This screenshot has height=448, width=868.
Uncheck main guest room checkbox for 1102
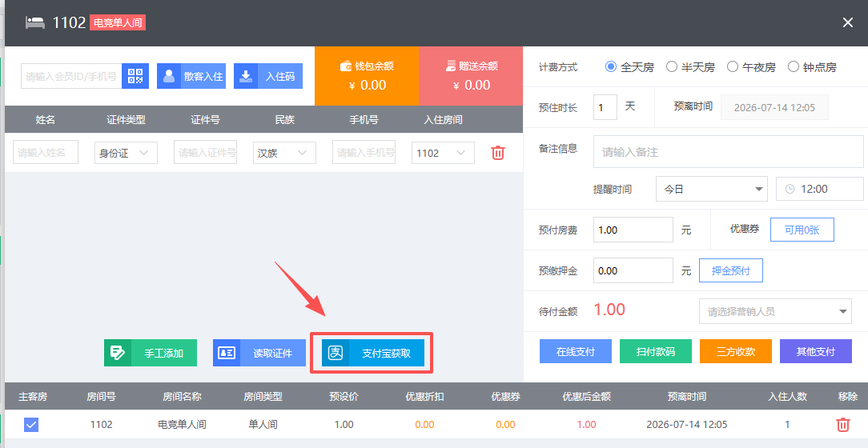coord(31,425)
